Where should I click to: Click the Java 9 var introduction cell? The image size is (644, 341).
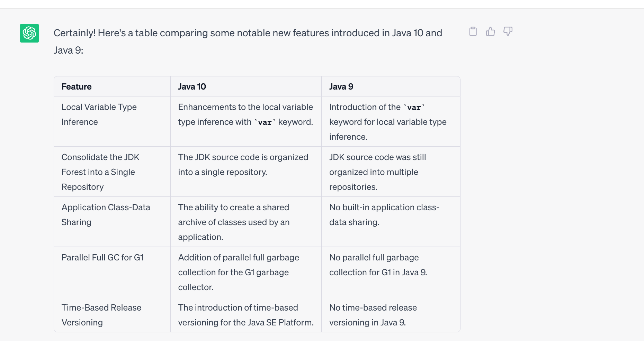coord(391,121)
